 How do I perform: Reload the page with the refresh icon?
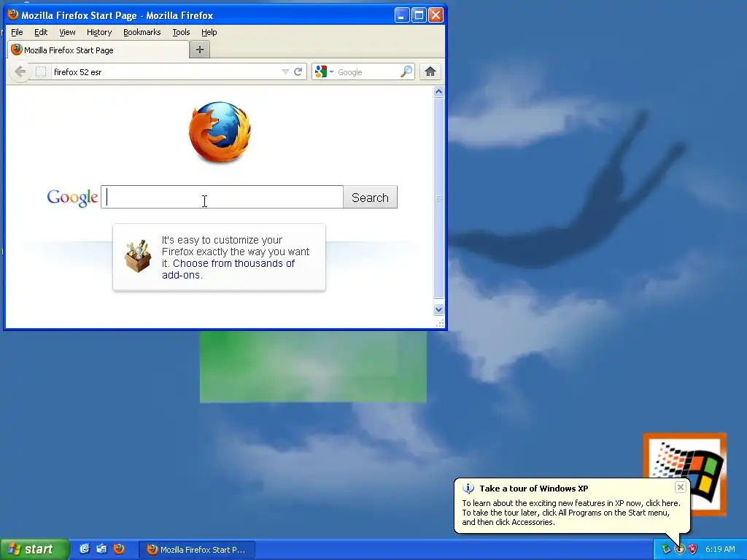pyautogui.click(x=298, y=72)
